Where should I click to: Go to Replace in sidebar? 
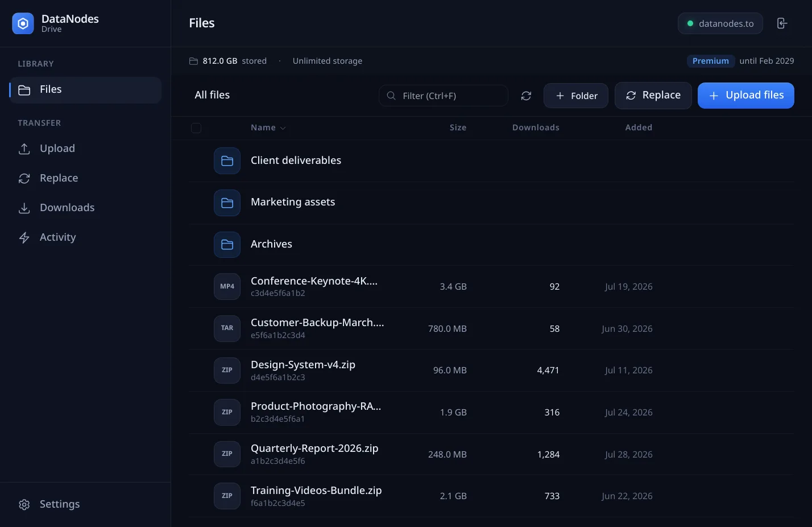click(x=85, y=178)
